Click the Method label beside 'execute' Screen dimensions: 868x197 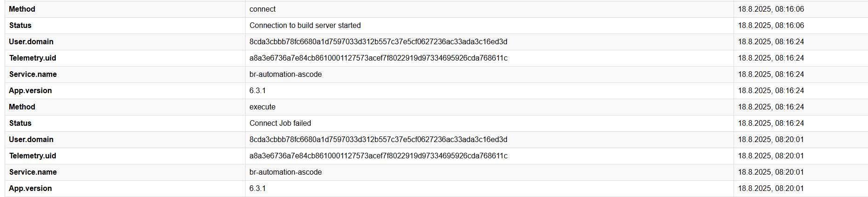[22, 107]
